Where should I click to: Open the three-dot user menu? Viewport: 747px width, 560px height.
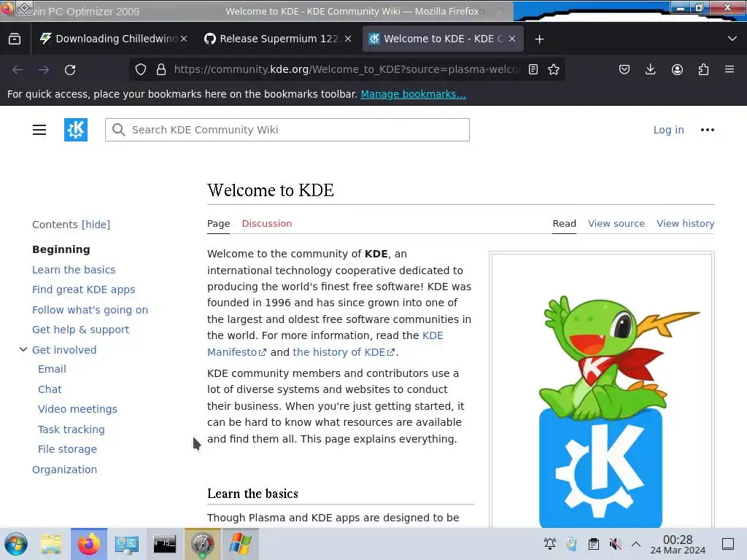(708, 130)
